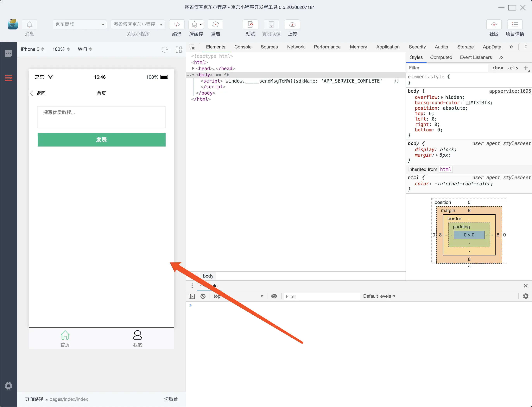
Task: Open the appservice:1695 source link
Action: [x=510, y=91]
